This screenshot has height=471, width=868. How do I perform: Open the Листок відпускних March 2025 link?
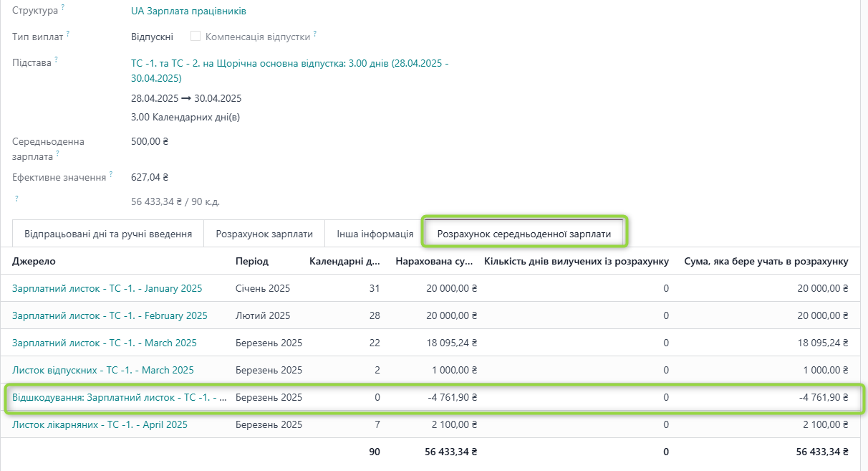pos(102,370)
